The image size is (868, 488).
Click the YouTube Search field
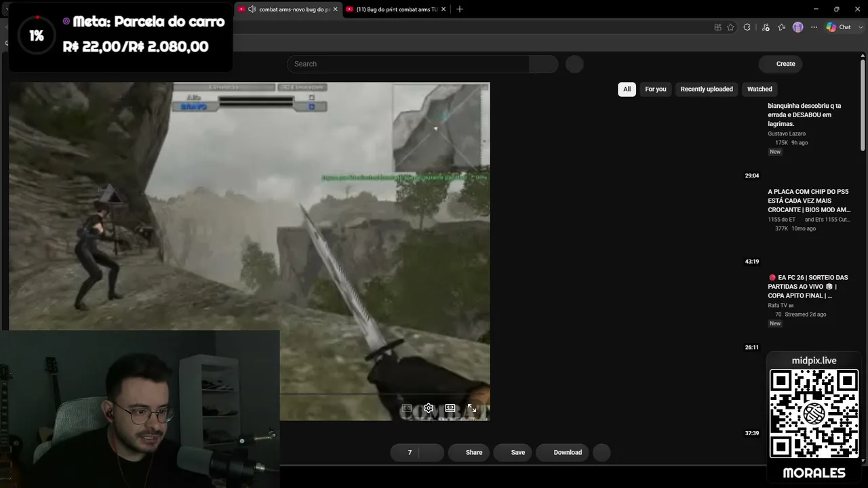click(408, 64)
